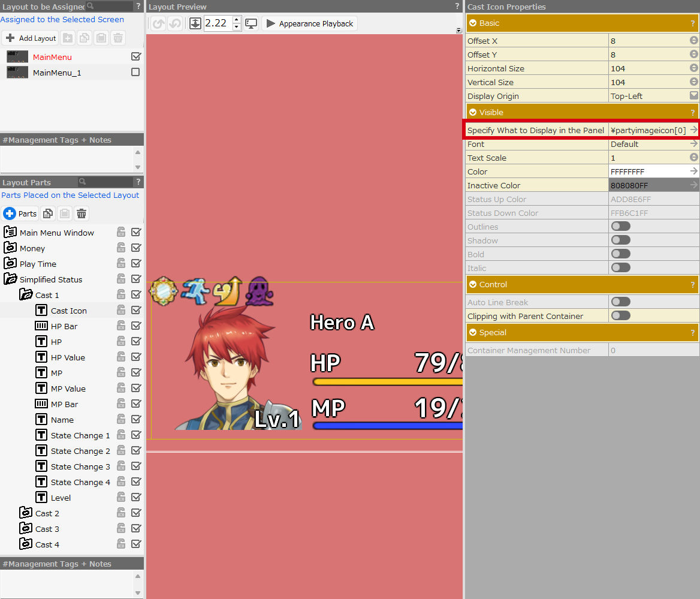Click the Add Layout button
700x599 pixels.
[x=31, y=38]
